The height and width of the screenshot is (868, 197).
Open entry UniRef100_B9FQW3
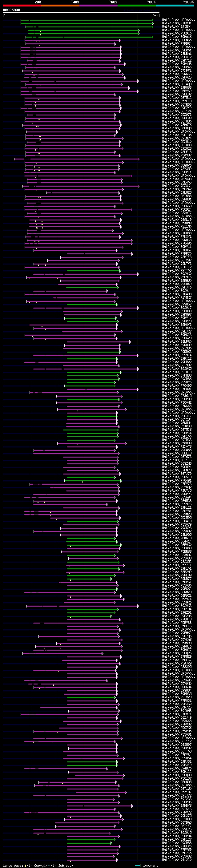(177, 775)
